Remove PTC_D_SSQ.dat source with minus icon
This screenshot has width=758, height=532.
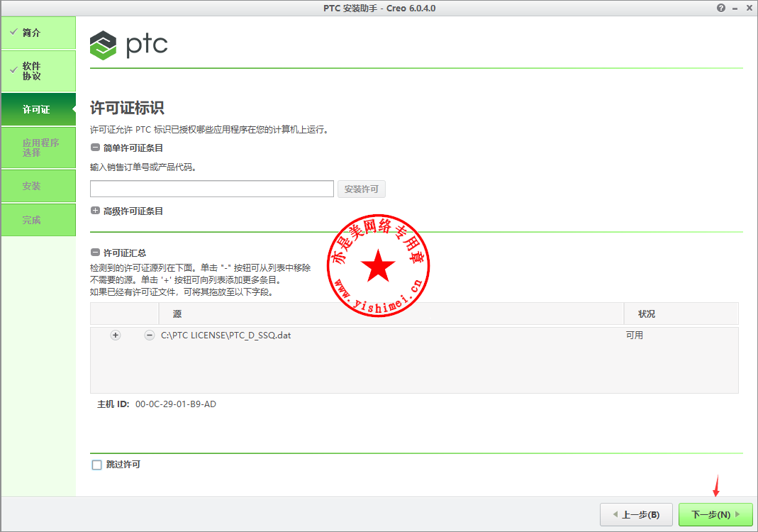point(150,335)
